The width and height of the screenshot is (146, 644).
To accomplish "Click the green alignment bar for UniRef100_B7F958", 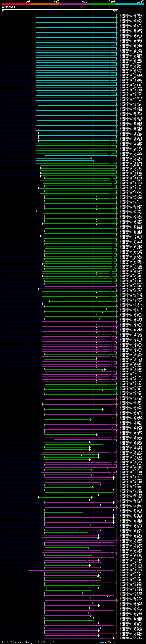I will 76,146.
